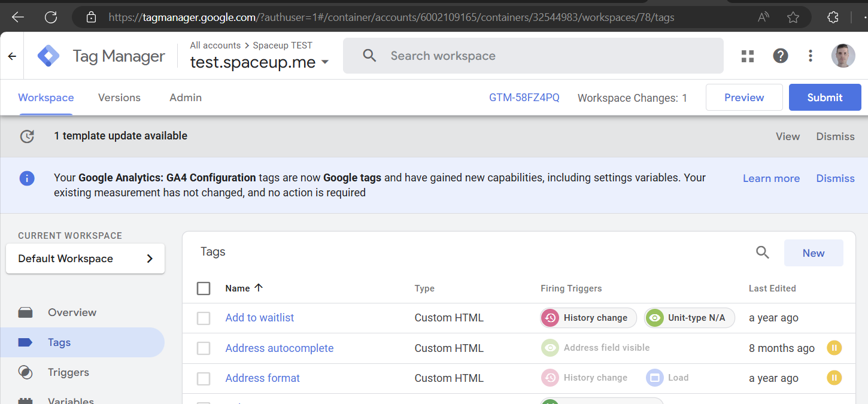Click the Overview sidebar icon
This screenshot has height=404, width=868.
coord(25,312)
